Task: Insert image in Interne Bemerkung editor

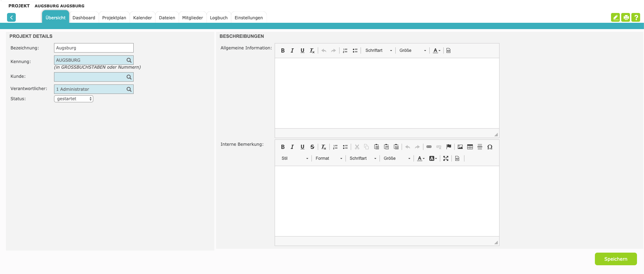Action: [x=460, y=147]
